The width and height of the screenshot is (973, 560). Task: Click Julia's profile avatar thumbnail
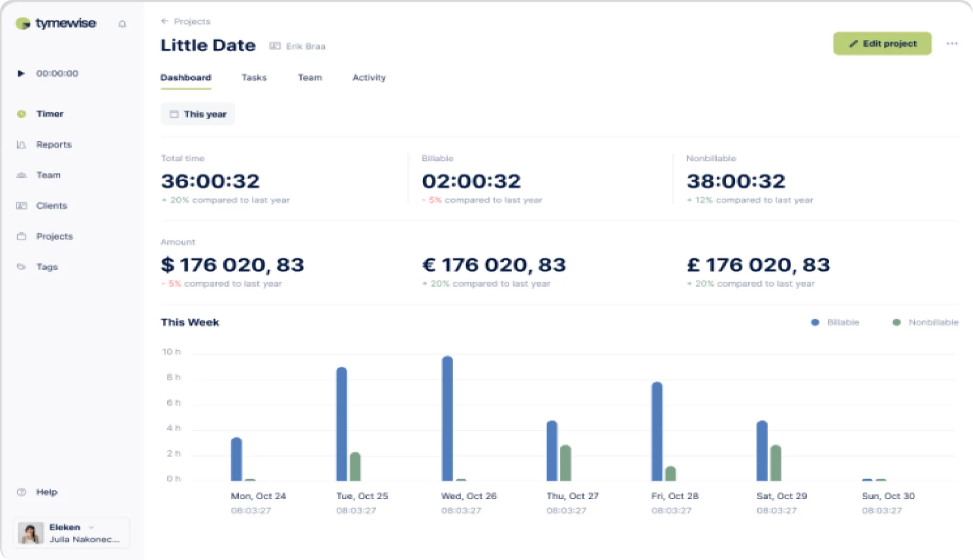point(30,533)
